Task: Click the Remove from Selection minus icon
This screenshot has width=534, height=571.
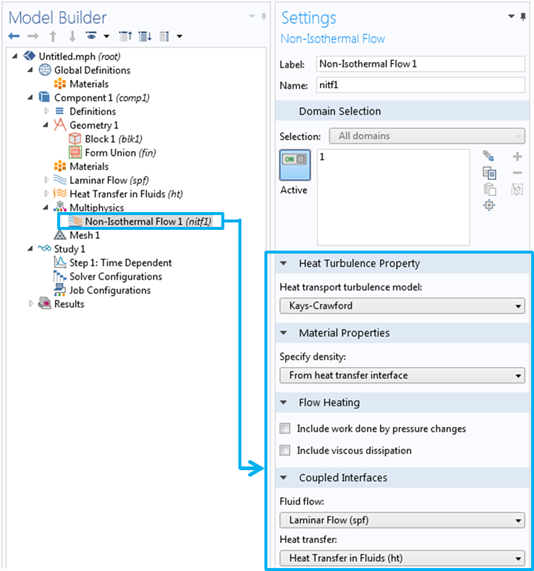Action: [x=517, y=173]
